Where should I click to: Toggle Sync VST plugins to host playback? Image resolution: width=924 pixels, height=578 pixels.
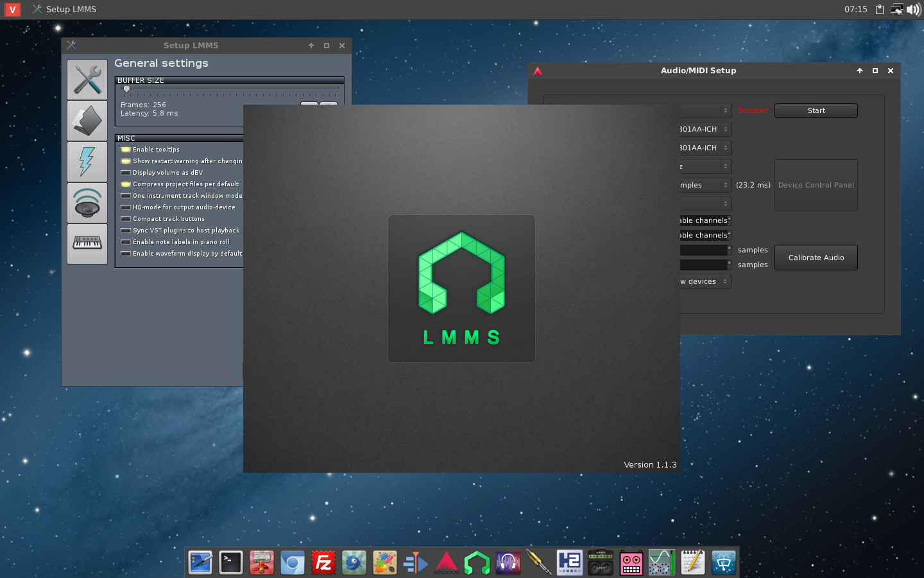tap(126, 231)
